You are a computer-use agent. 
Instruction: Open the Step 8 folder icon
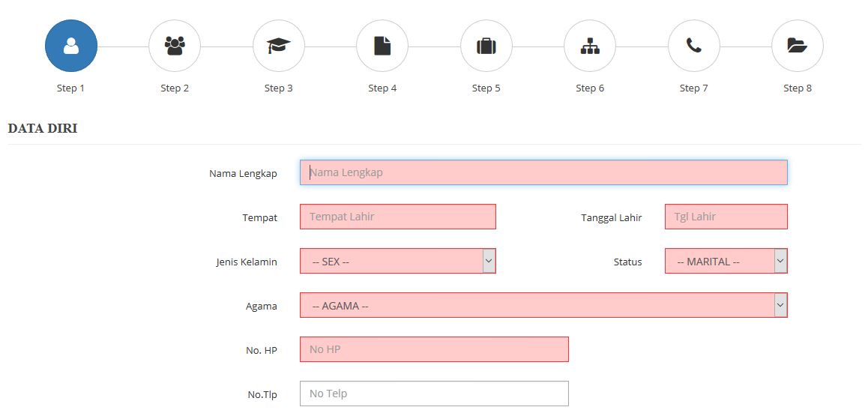pos(798,46)
